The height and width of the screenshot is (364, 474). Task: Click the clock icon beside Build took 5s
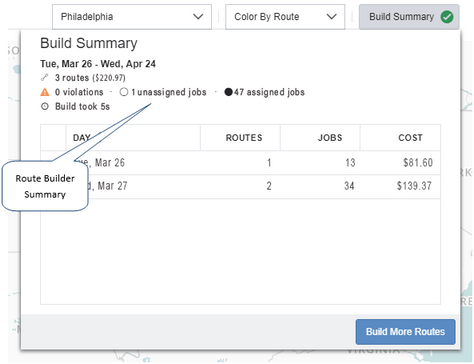45,106
